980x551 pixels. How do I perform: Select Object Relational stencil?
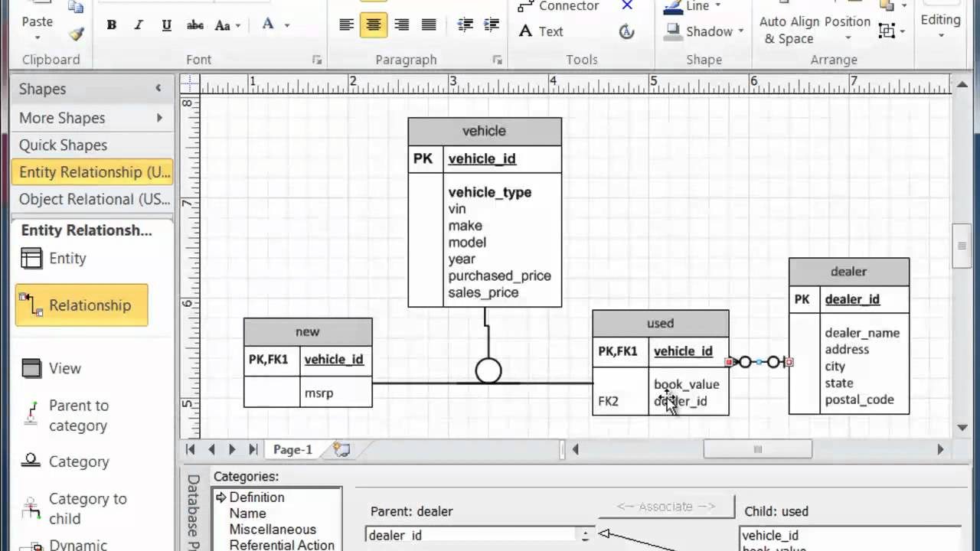(x=92, y=199)
